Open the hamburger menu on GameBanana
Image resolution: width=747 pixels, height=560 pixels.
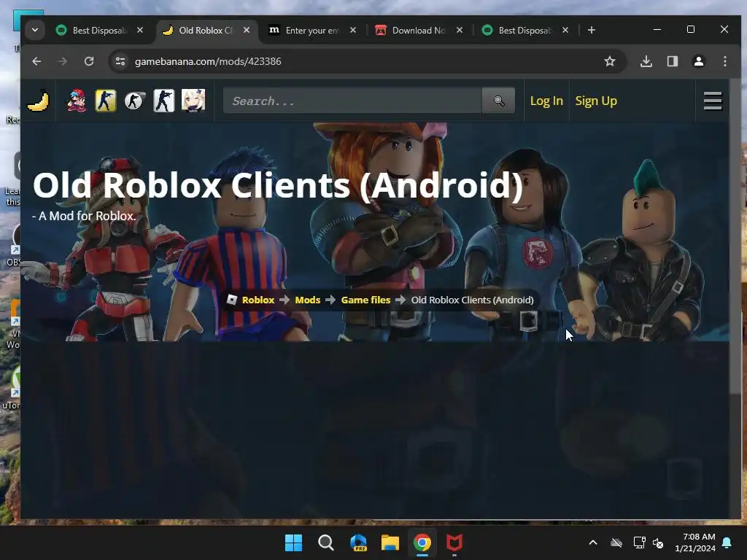tap(713, 101)
